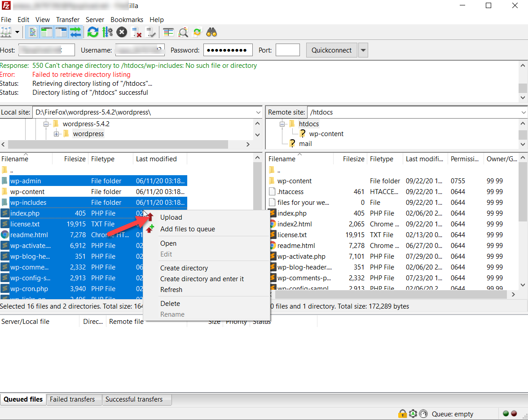Open directory listing filters dialog
The height and width of the screenshot is (420, 528).
(168, 32)
